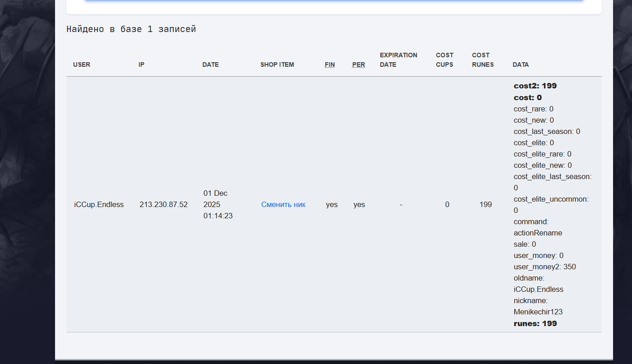Image resolution: width=632 pixels, height=364 pixels.
Task: Click the 'user_money: 0' entry
Action: click(x=539, y=255)
